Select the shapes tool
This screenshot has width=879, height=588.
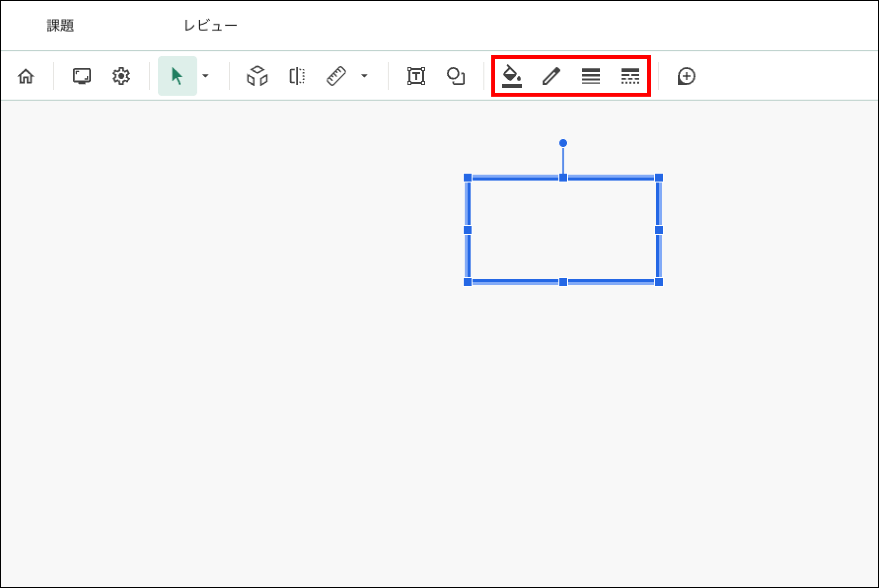pos(456,76)
